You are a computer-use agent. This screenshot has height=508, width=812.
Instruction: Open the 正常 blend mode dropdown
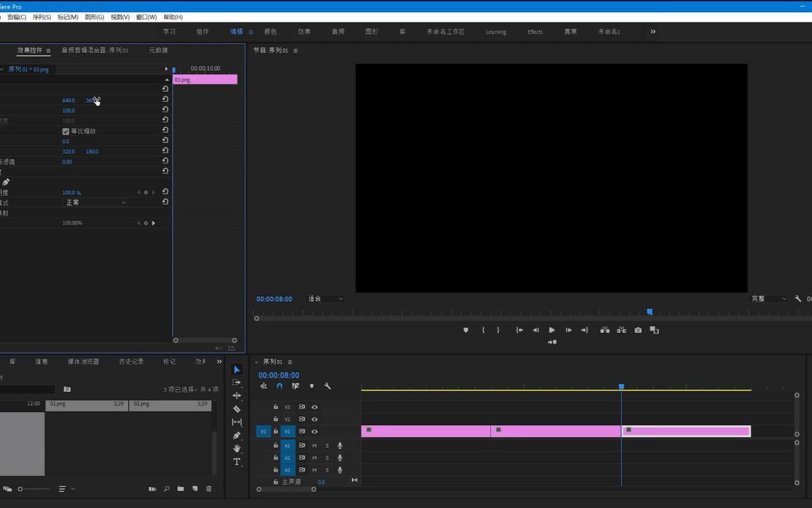[95, 203]
